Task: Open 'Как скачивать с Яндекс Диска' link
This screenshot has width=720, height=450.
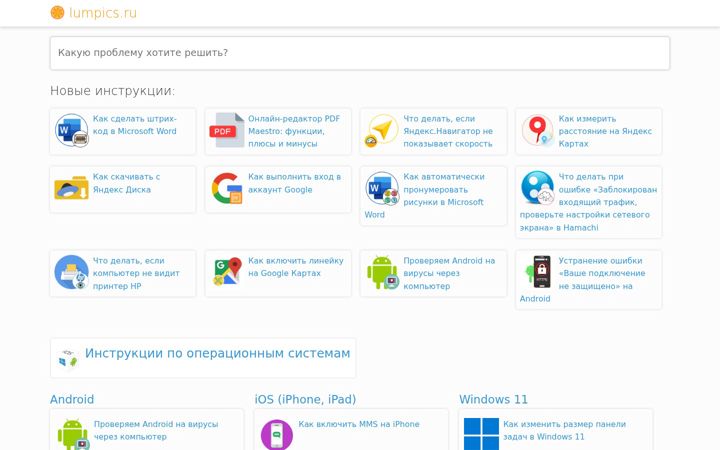Action: 126,183
